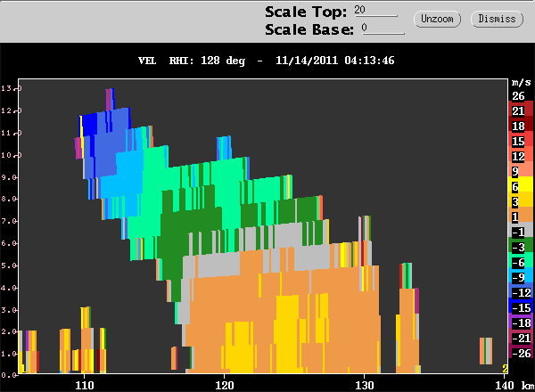Viewport: 535px width, 392px height.
Task: Click the 5.0 height axis label
Action: click(9, 265)
